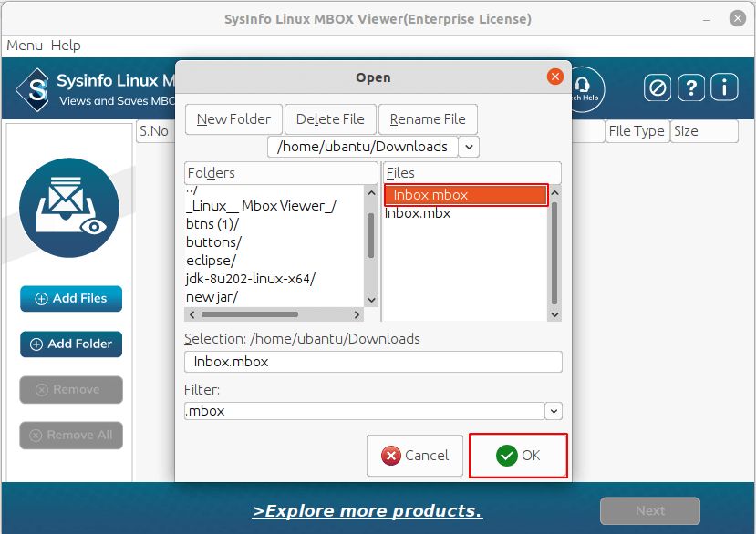Image resolution: width=756 pixels, height=534 pixels.
Task: Click the Size column header
Action: (704, 131)
